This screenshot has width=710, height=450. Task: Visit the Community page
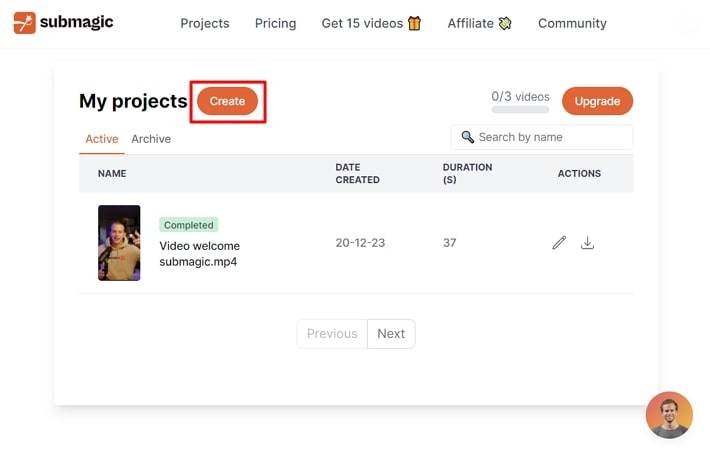(x=572, y=24)
